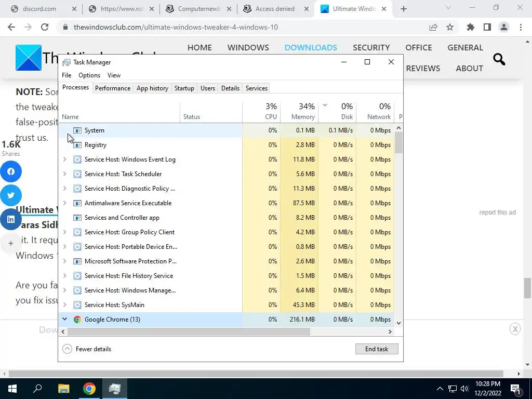Collapse the Google Chrome (13) group
Screen dimensions: 532x399
(x=65, y=320)
